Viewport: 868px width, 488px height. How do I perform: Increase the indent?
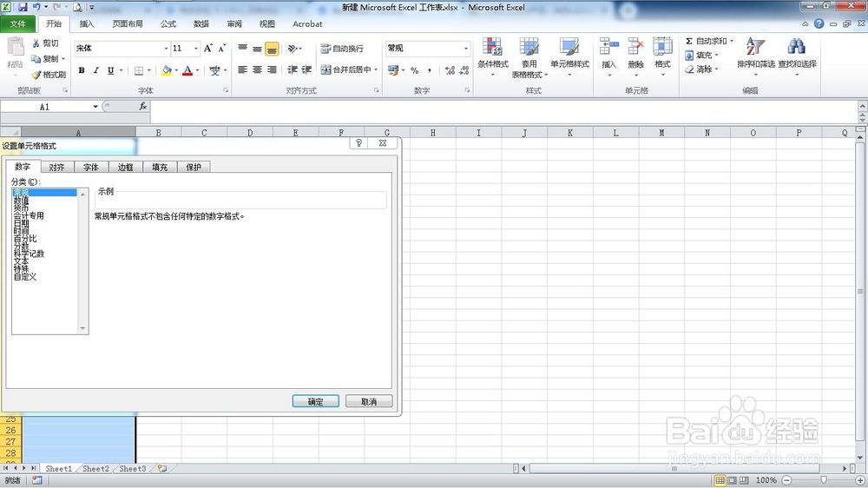point(306,69)
